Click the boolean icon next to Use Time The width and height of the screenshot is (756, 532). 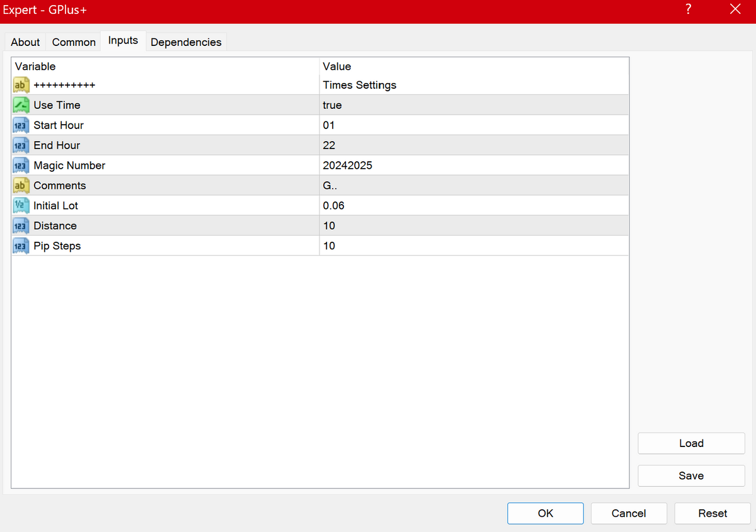point(20,105)
